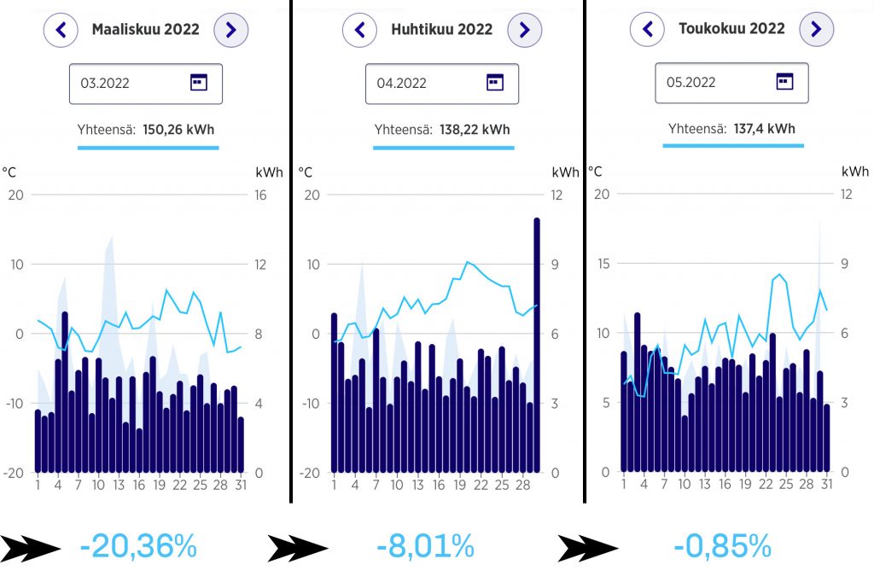Select the Yhteensä 138,22 kWh tab
This screenshot has height=588, width=874.
click(444, 134)
